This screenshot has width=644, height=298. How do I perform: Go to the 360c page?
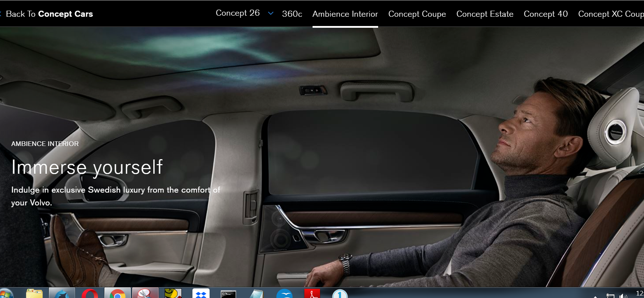pos(292,14)
